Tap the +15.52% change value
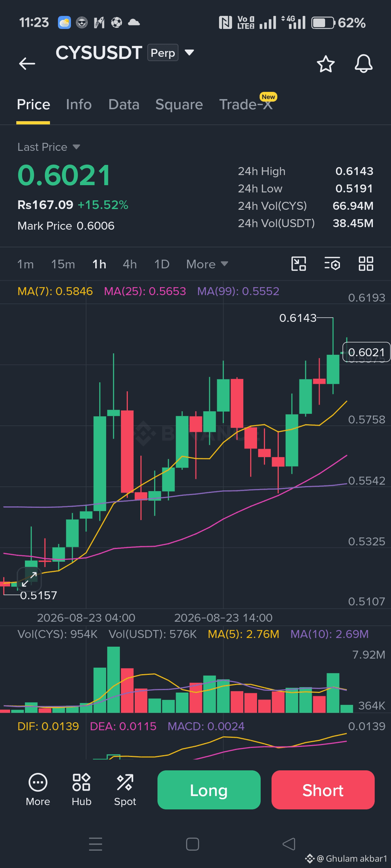The image size is (391, 868). click(x=103, y=205)
